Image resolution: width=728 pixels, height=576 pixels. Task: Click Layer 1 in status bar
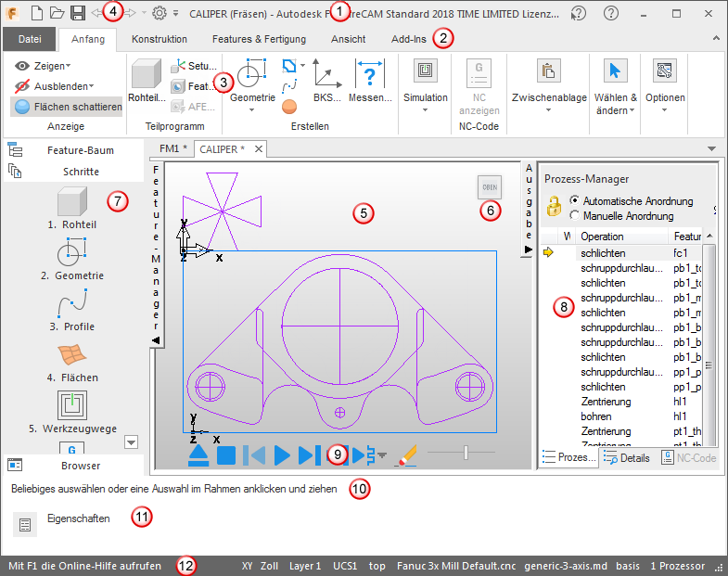coord(305,566)
